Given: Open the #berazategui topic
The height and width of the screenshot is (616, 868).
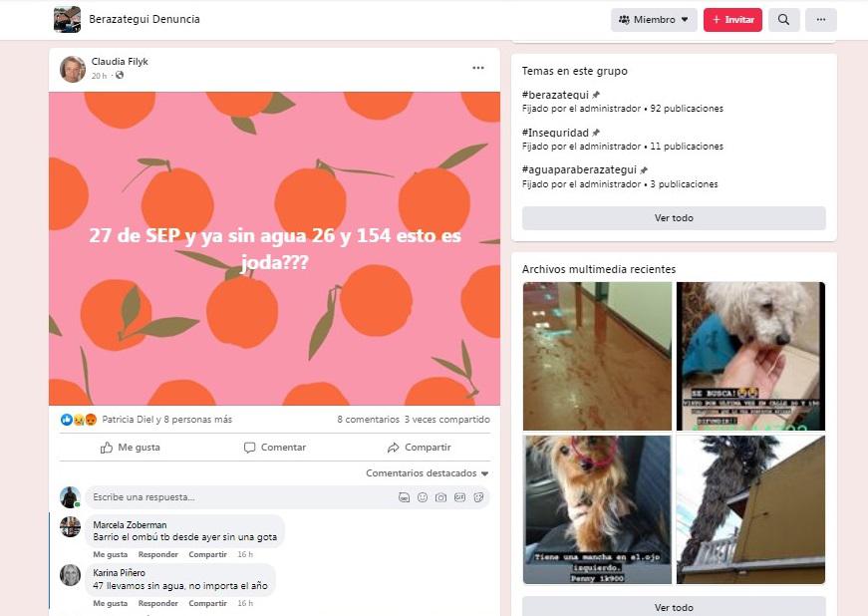Looking at the screenshot, I should click(x=555, y=95).
